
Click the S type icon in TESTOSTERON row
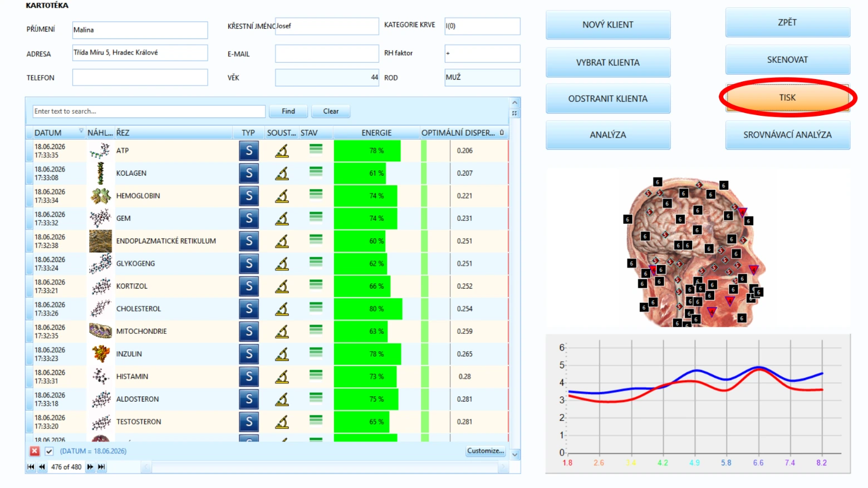click(x=249, y=422)
